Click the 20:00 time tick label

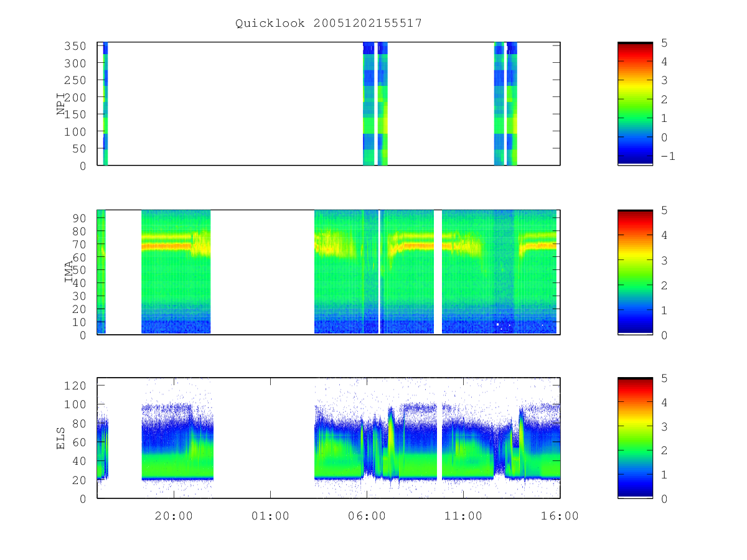pyautogui.click(x=174, y=515)
